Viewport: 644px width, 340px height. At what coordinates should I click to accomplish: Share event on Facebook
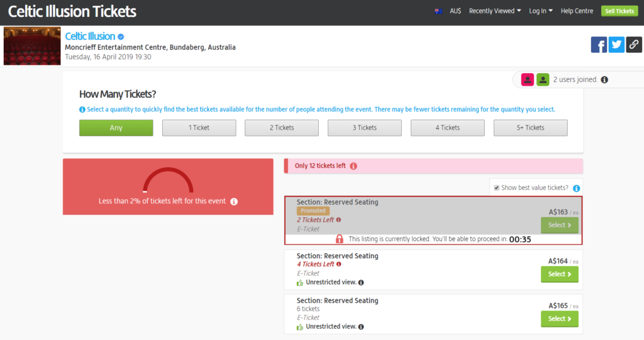click(x=599, y=45)
